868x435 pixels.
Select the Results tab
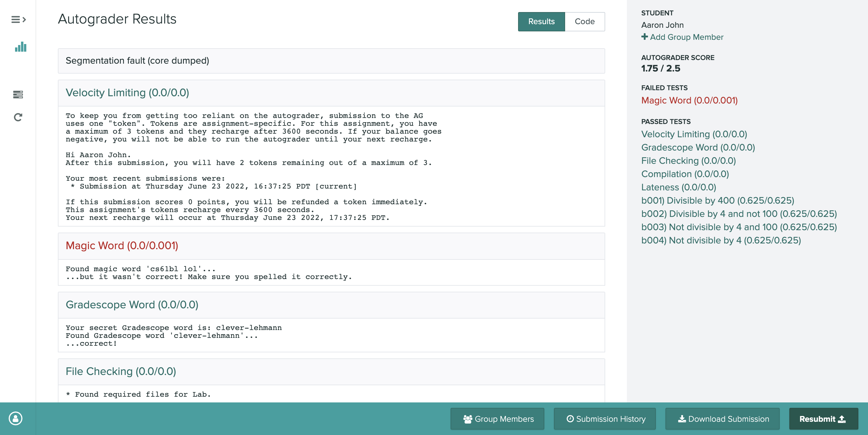pyautogui.click(x=541, y=22)
